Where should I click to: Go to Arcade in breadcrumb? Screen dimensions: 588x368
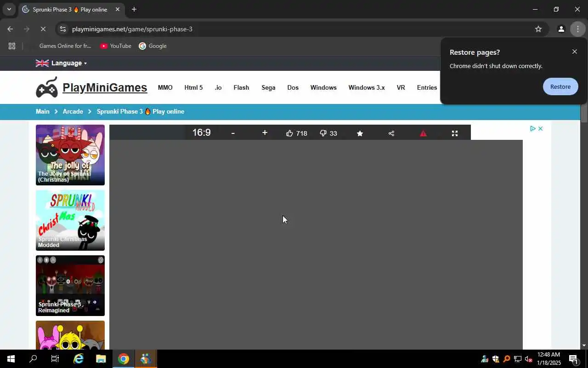point(73,111)
